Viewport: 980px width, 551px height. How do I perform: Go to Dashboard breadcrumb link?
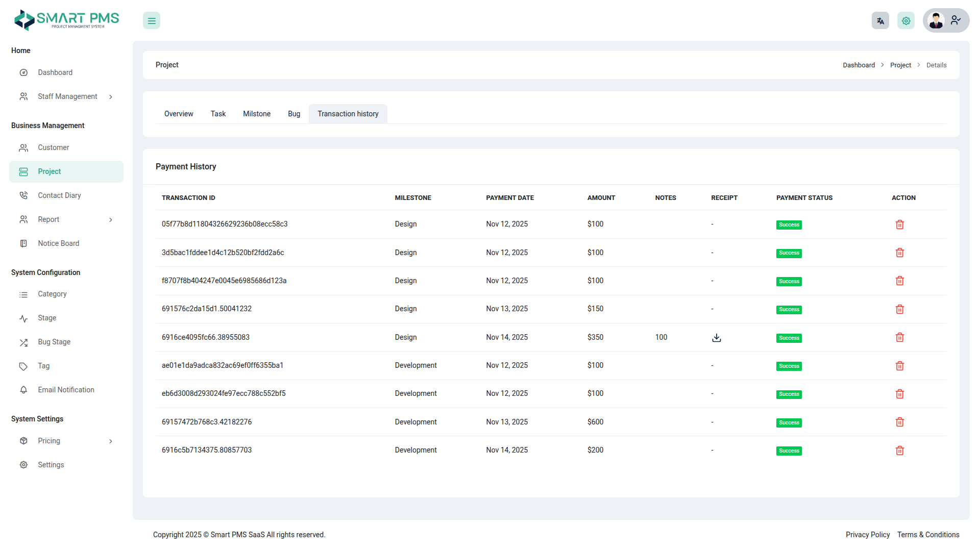tap(859, 65)
